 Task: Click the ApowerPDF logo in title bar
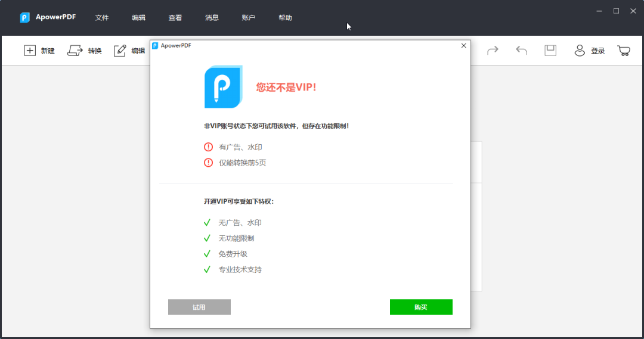point(24,18)
